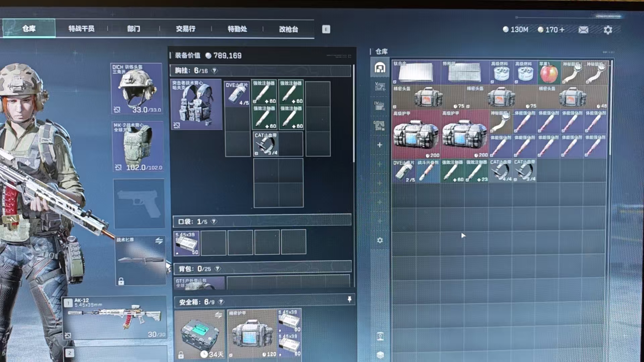Toggle the swap arrows on the safe box case
644x362 pixels.
tap(218, 315)
